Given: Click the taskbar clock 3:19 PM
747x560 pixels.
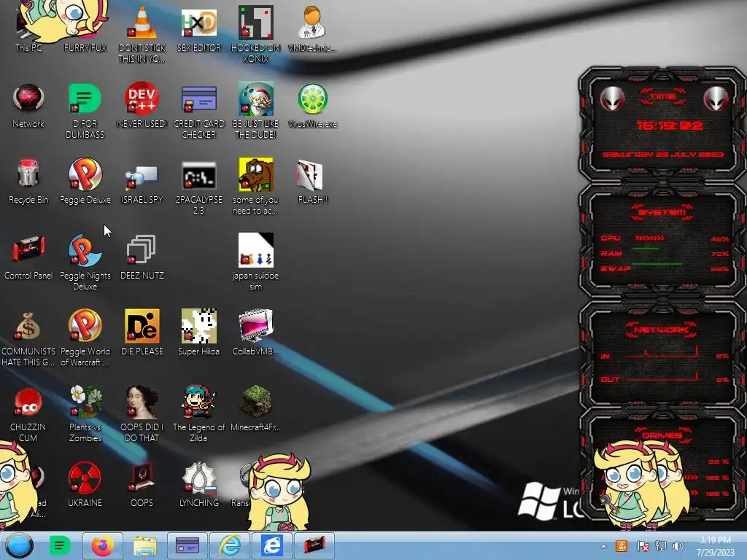Looking at the screenshot, I should (715, 546).
